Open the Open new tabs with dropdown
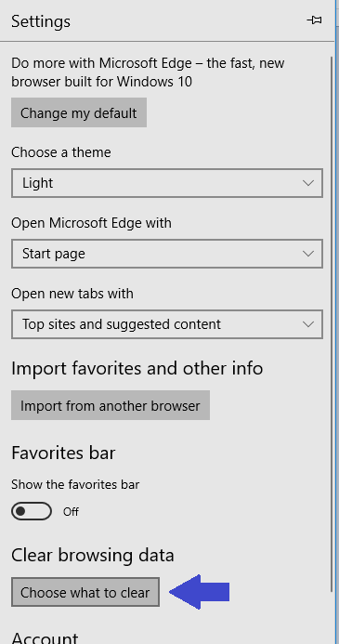This screenshot has width=339, height=644. (167, 324)
